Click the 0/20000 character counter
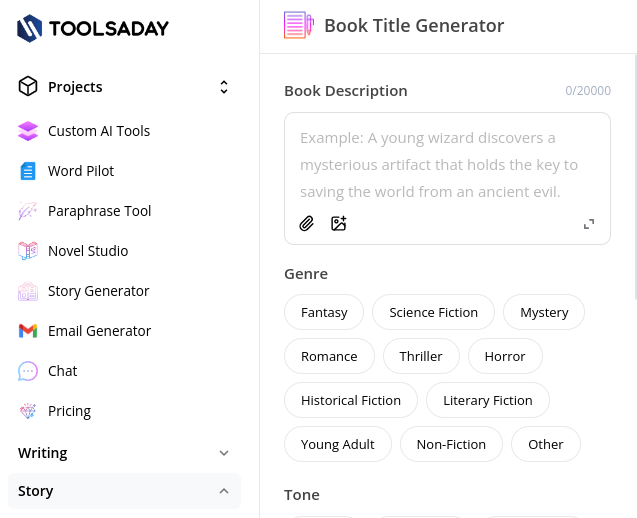This screenshot has width=637, height=518. point(588,90)
